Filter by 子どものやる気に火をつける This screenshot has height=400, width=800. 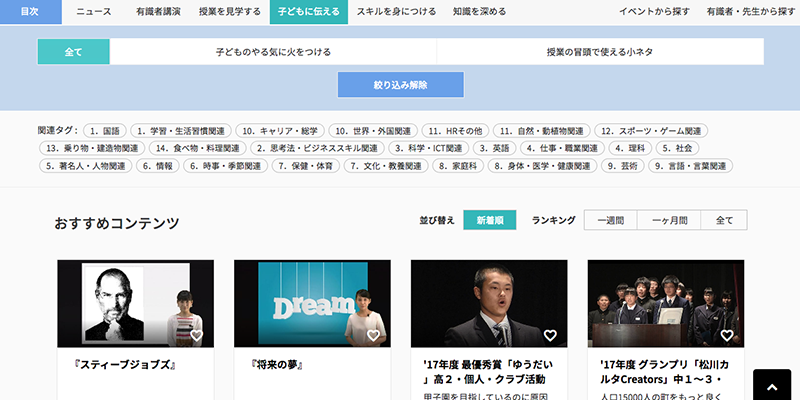click(273, 51)
